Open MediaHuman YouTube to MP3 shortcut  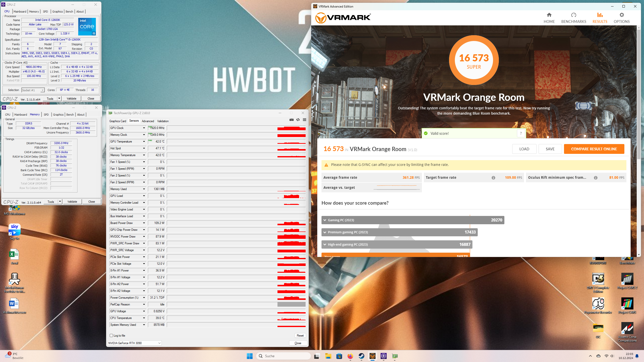point(15,283)
